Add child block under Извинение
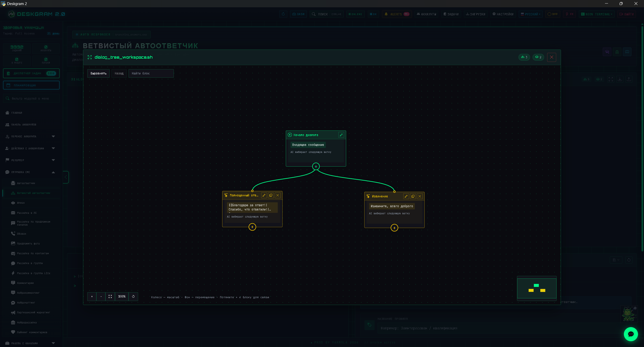 pos(394,228)
